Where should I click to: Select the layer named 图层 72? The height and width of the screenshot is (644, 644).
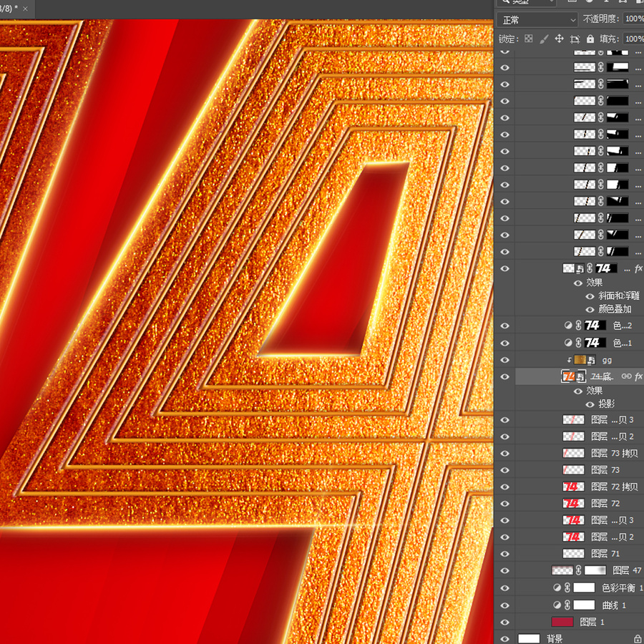click(x=605, y=504)
